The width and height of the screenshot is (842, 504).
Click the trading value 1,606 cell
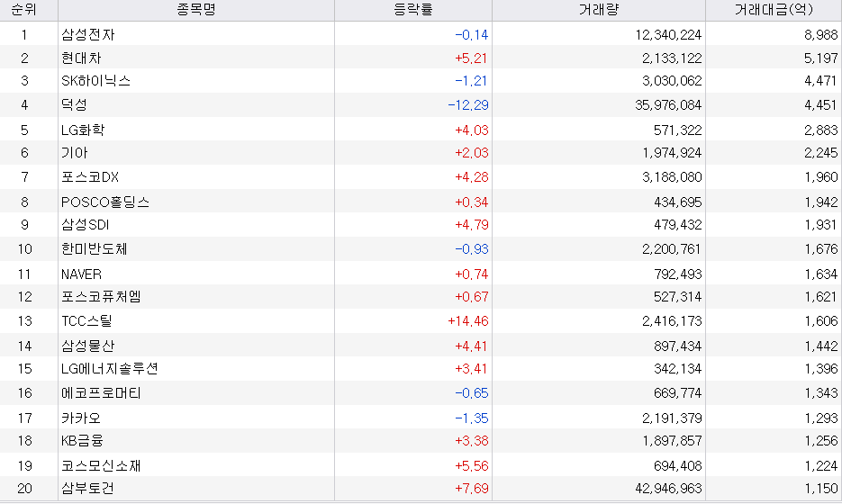coord(821,321)
